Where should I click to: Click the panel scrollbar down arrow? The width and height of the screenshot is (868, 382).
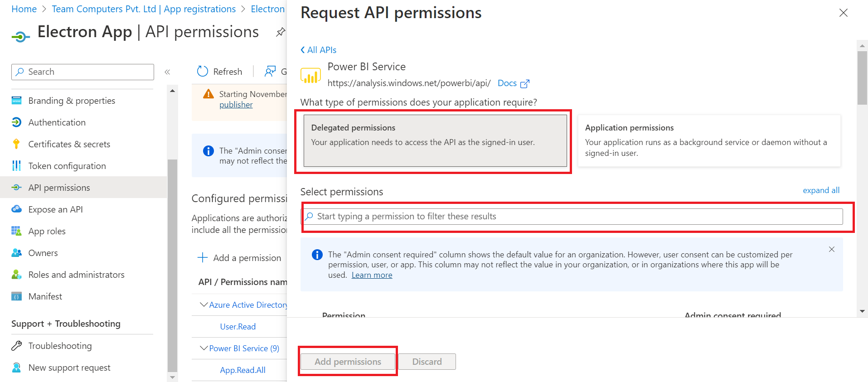(862, 311)
